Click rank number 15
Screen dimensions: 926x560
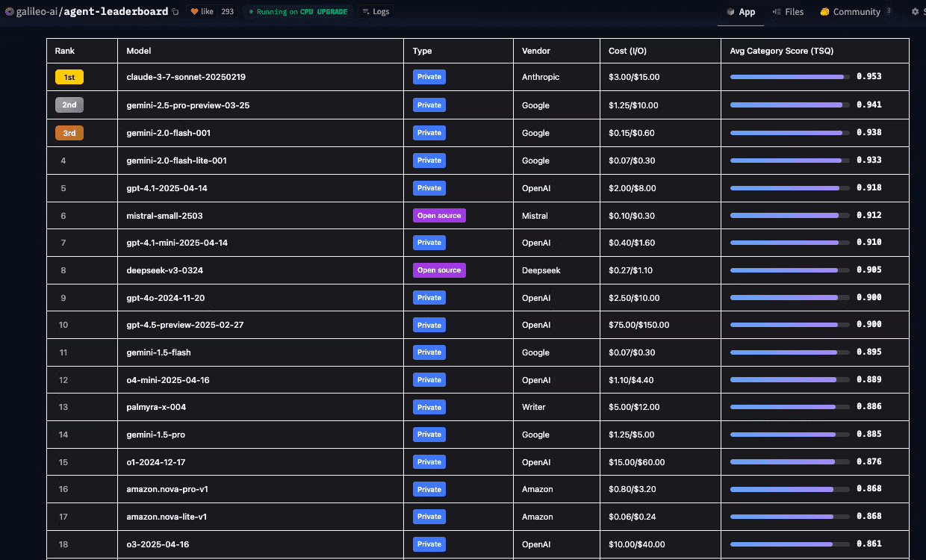63,462
